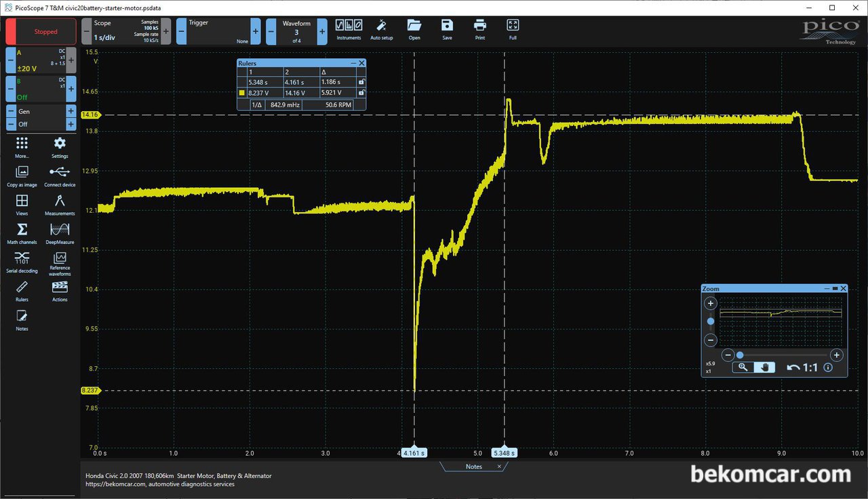The height and width of the screenshot is (499, 868).
Task: Open Measurements tool
Action: (x=60, y=204)
